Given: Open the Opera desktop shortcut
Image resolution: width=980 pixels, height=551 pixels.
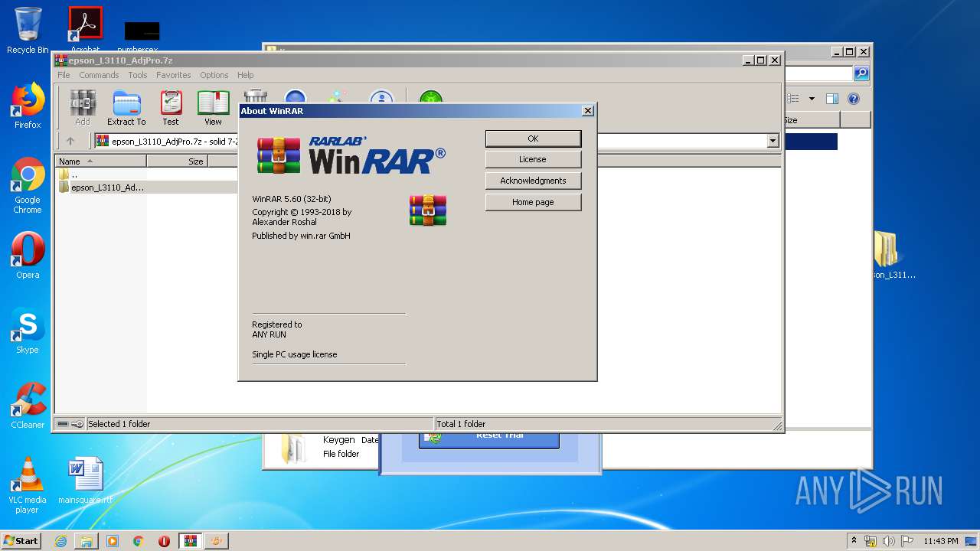Looking at the screenshot, I should (28, 255).
